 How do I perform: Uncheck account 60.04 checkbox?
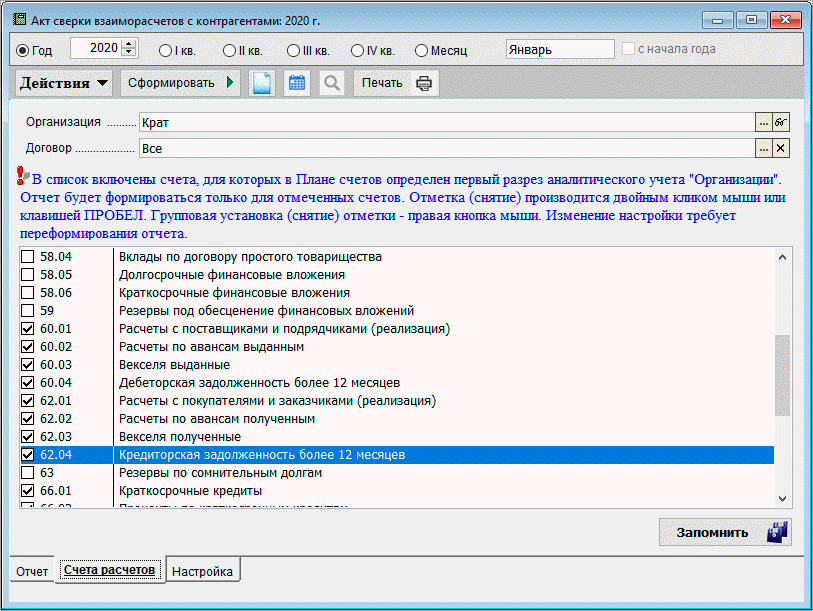click(x=27, y=383)
